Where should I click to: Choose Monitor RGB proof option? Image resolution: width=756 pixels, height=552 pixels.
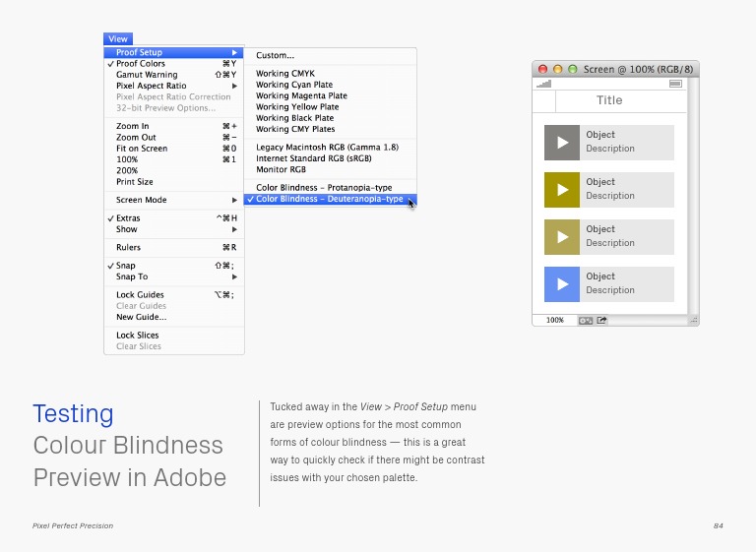point(330,169)
